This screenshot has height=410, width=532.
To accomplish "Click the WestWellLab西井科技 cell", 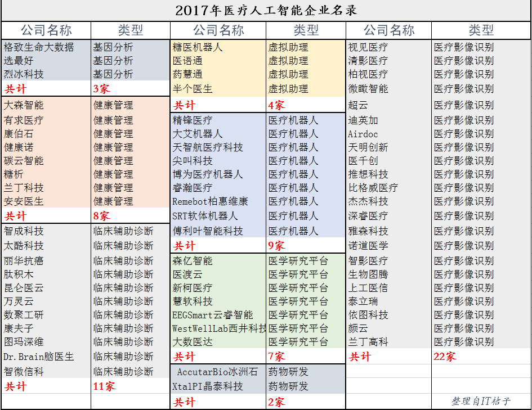I will pos(219,328).
